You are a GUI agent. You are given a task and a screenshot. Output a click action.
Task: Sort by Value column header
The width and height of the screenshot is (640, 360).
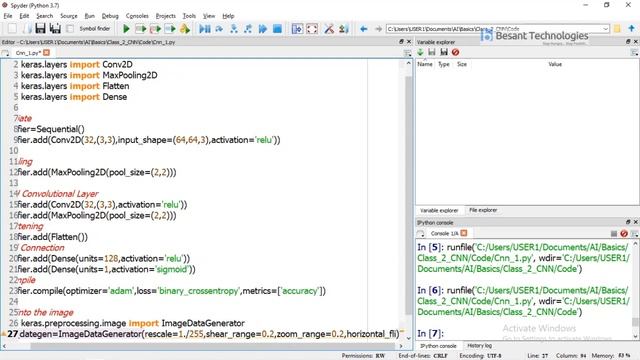point(555,64)
